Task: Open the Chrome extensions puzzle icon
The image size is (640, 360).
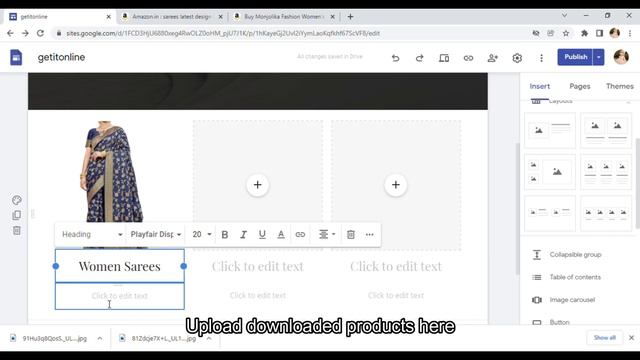Action: (x=584, y=33)
